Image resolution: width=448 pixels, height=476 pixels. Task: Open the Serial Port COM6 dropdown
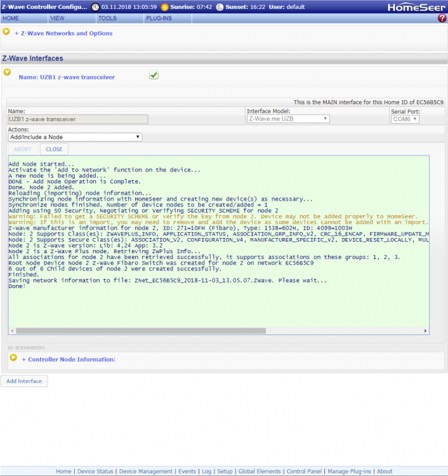tap(404, 119)
